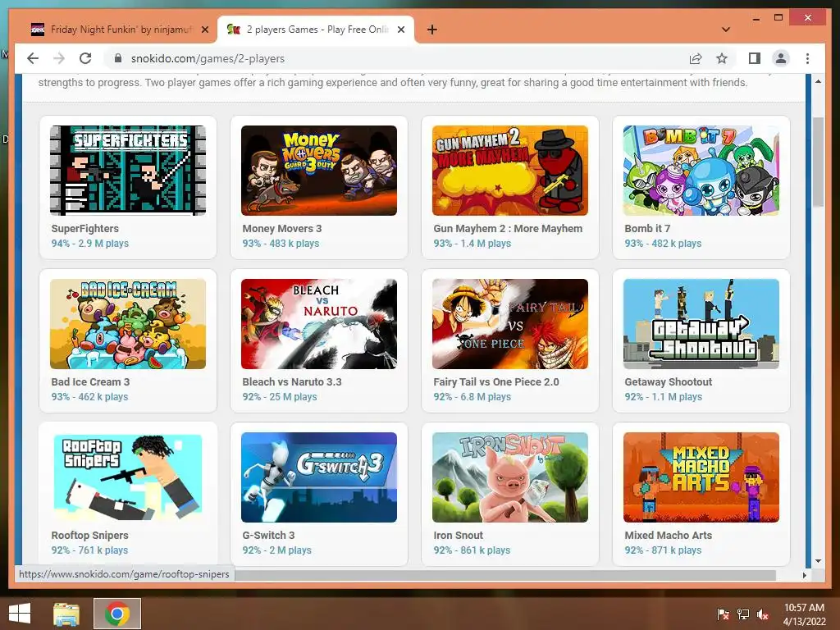
Task: Bookmark this page with the star icon
Action: pos(722,58)
